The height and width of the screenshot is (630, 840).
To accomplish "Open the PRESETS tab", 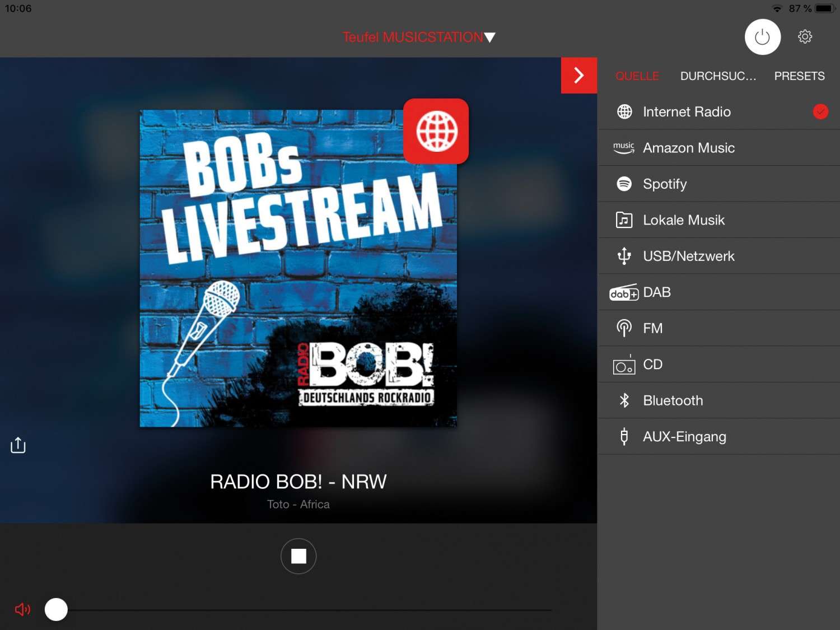I will (x=799, y=76).
